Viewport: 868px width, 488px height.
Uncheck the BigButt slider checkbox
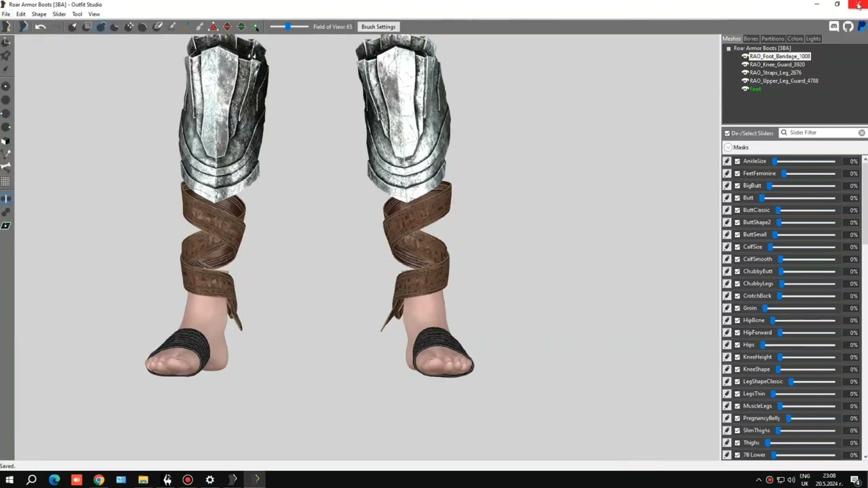[x=737, y=186]
